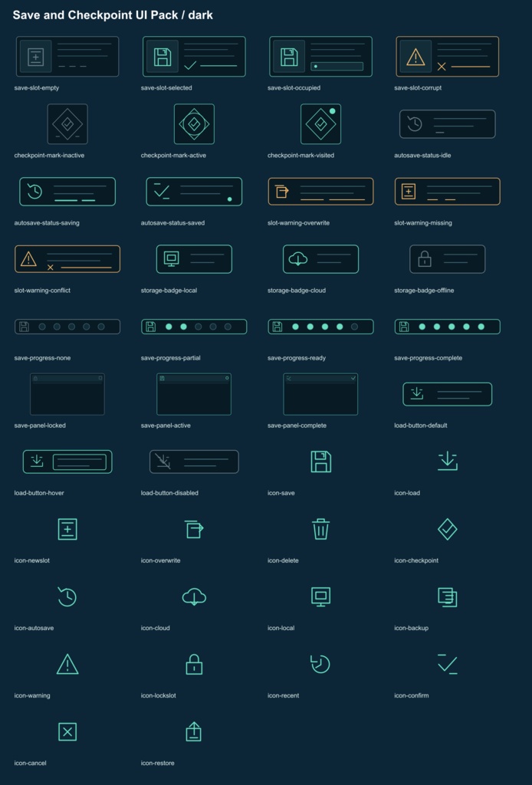Choose the icon-newslot plus document icon
Viewport: 532px width, 785px height.
[x=67, y=529]
